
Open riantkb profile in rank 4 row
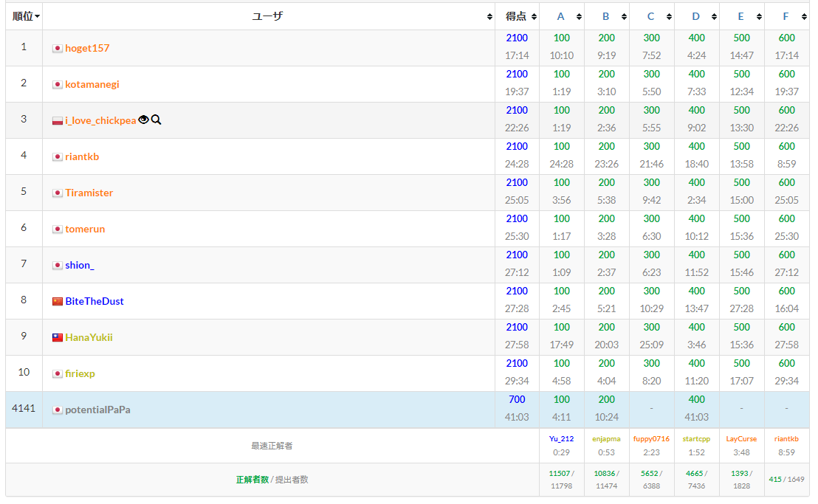coord(82,157)
